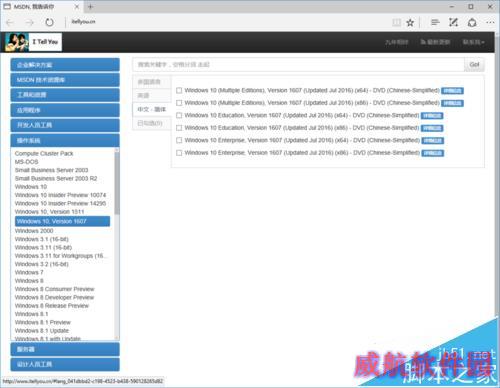
Task: Open the 九年相伴 navbar link
Action: (397, 42)
